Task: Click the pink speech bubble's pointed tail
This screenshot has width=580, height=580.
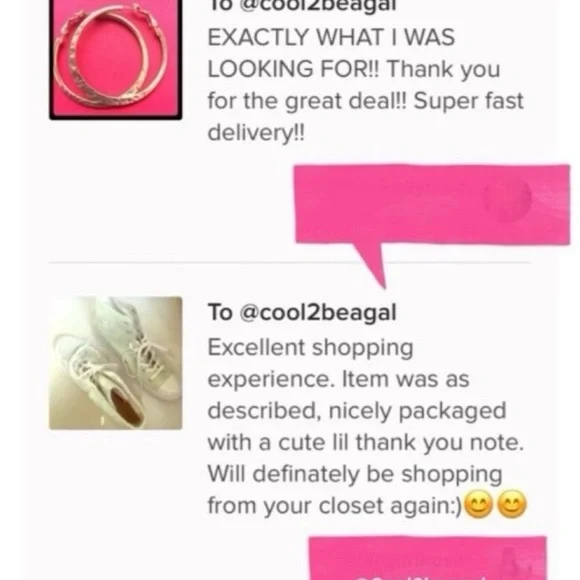Action: point(370,265)
